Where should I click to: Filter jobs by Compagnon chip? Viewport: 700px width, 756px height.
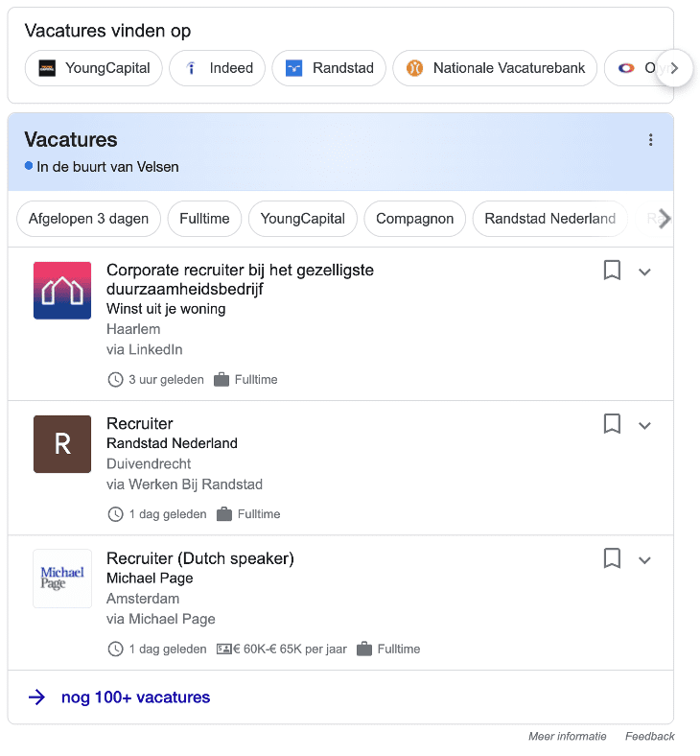point(415,219)
